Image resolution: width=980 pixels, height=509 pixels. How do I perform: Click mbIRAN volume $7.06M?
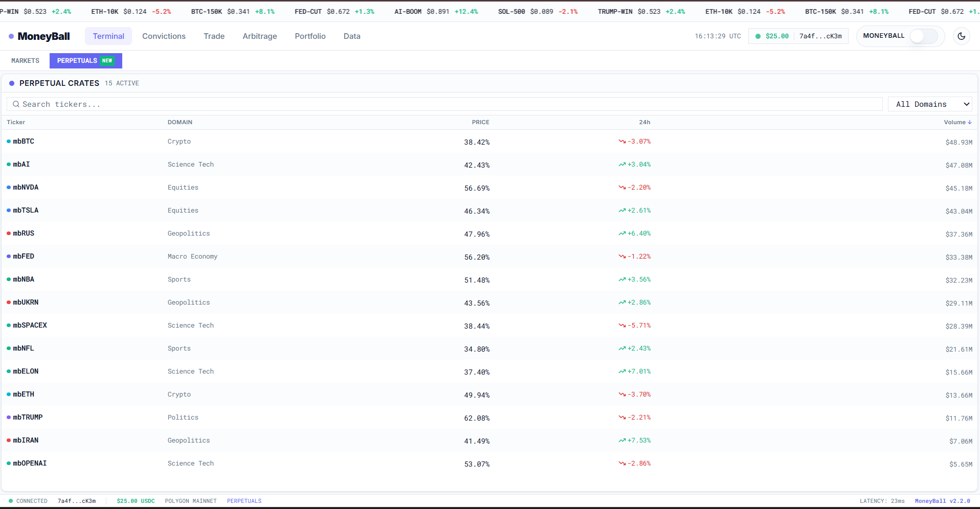point(961,441)
